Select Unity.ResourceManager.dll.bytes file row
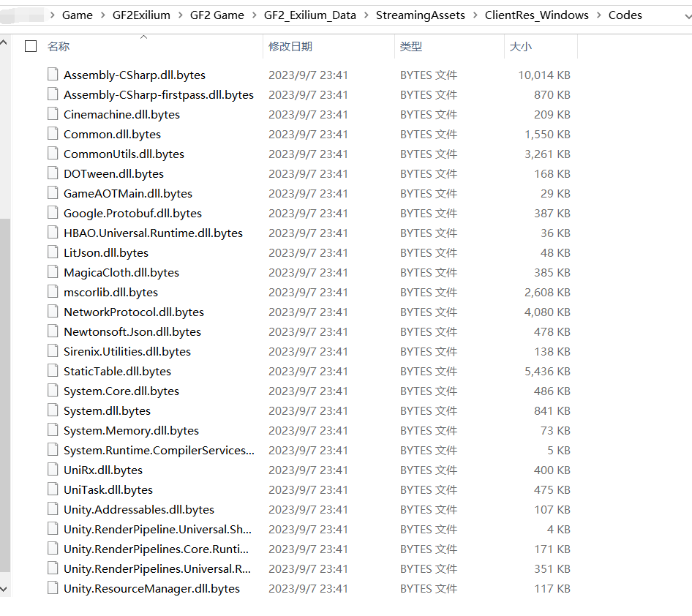 point(151,588)
